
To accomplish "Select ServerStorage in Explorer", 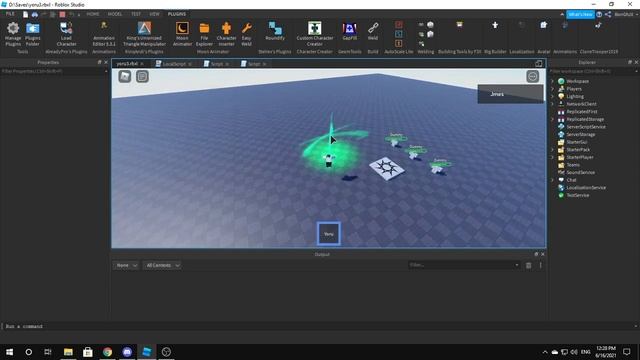I will (x=580, y=134).
